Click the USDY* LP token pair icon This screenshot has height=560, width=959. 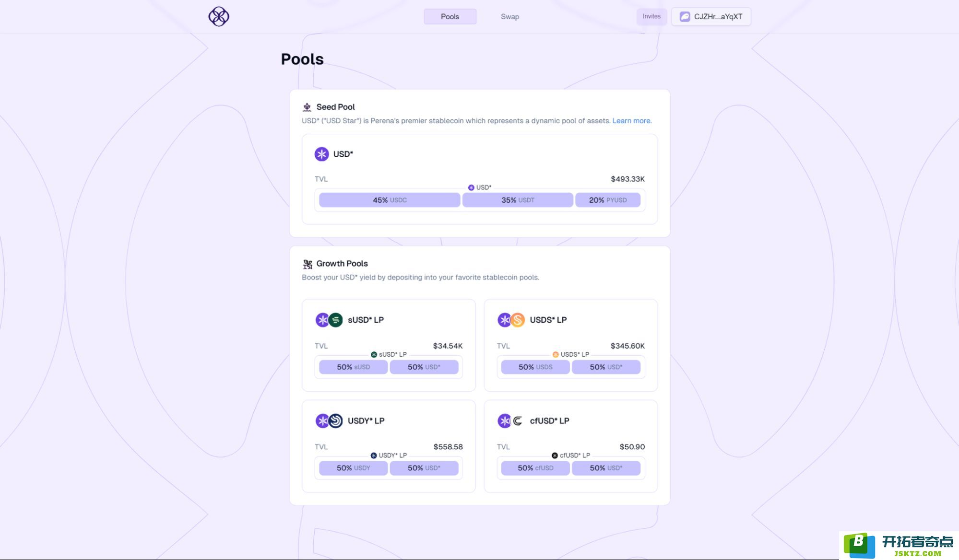click(x=329, y=421)
